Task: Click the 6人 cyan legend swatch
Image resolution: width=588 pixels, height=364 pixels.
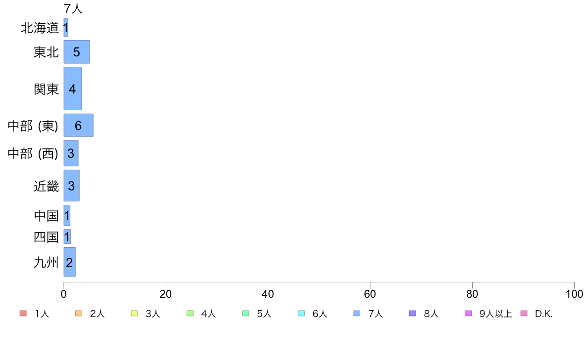Action: 301,314
